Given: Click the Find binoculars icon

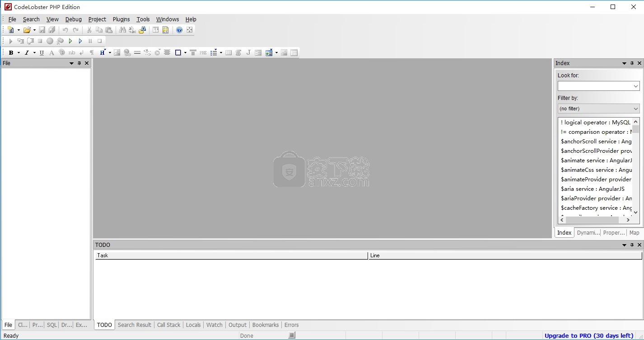Looking at the screenshot, I should (x=122, y=30).
